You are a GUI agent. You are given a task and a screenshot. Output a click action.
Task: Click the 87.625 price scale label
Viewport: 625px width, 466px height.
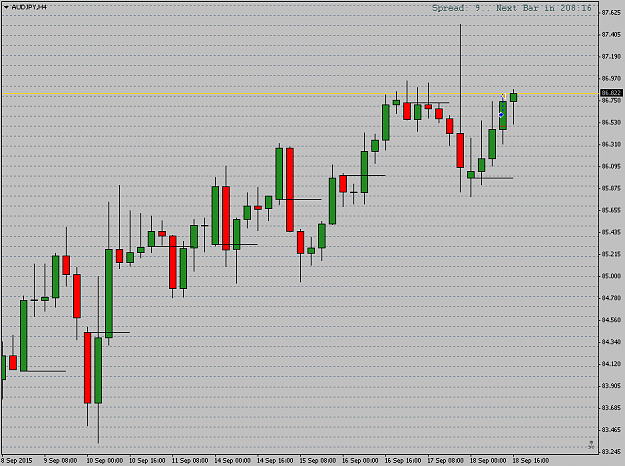click(x=611, y=13)
